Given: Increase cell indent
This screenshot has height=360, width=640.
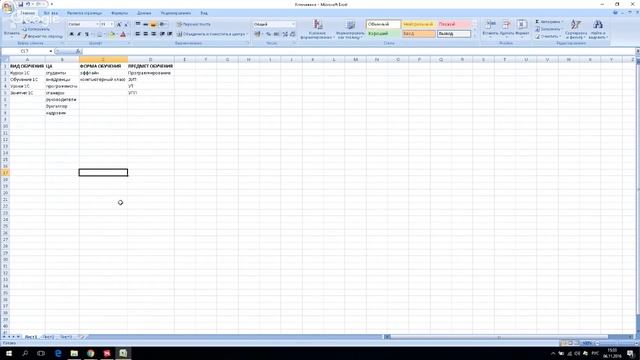Looking at the screenshot, I should (x=170, y=34).
